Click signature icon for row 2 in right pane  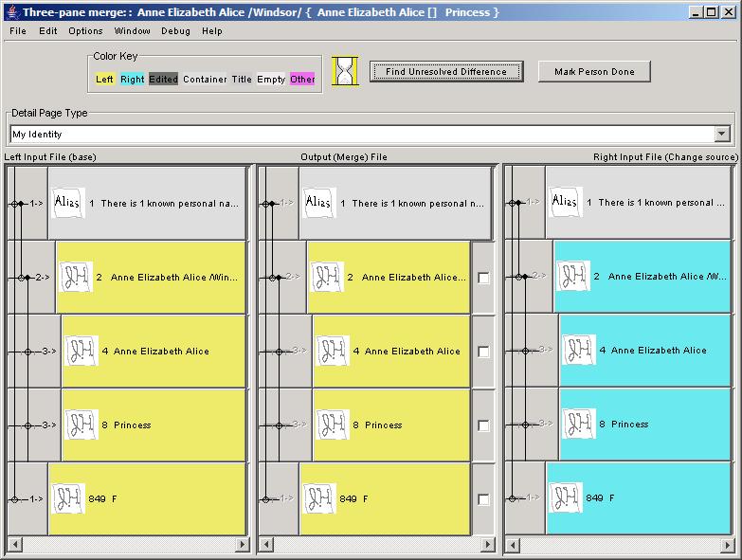click(573, 276)
